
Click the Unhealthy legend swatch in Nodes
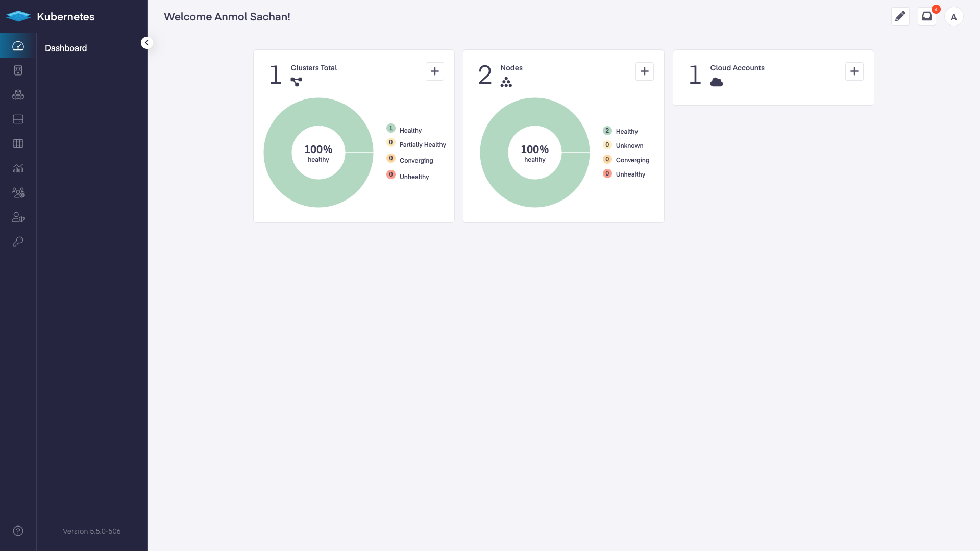(x=607, y=173)
